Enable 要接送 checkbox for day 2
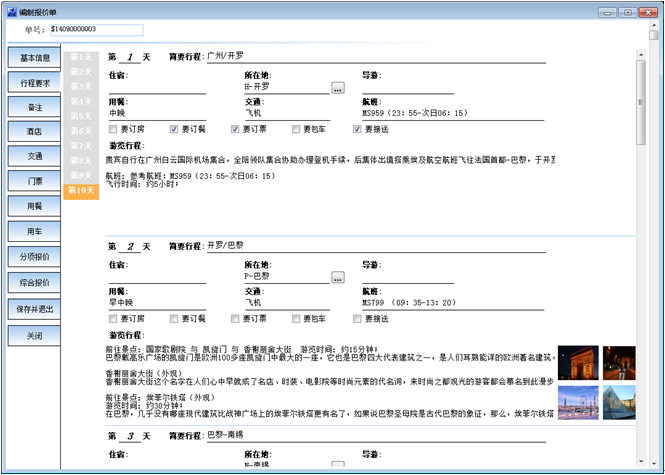 click(357, 319)
